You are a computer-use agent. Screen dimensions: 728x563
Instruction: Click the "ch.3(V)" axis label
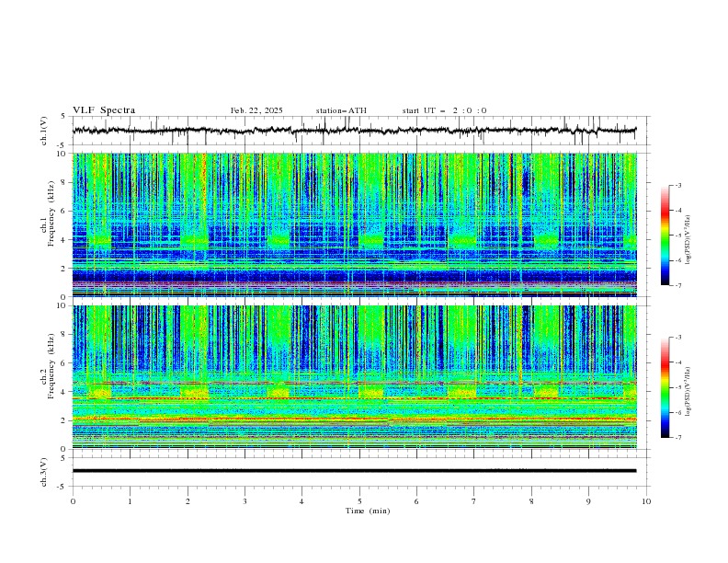tap(44, 472)
